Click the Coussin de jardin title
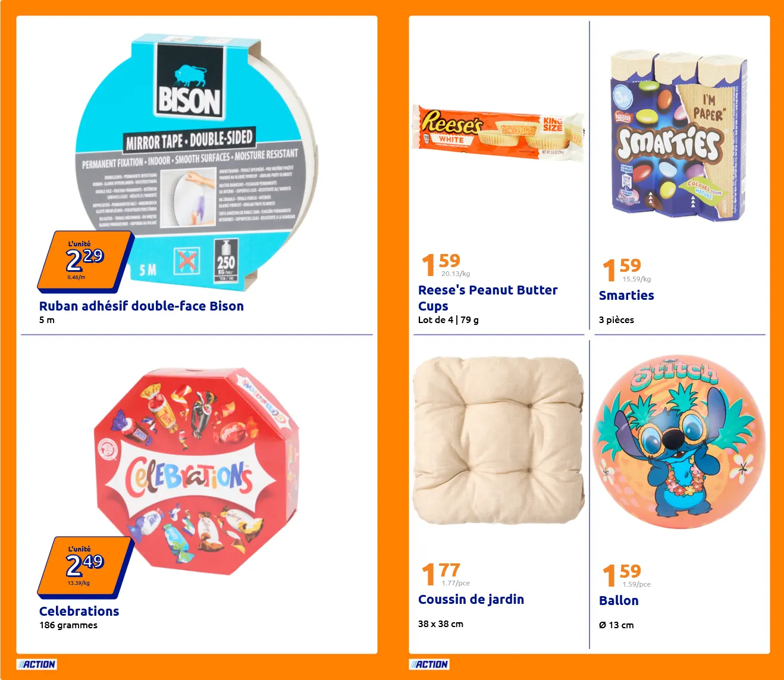Screen dimensions: 784x680 coord(471,599)
